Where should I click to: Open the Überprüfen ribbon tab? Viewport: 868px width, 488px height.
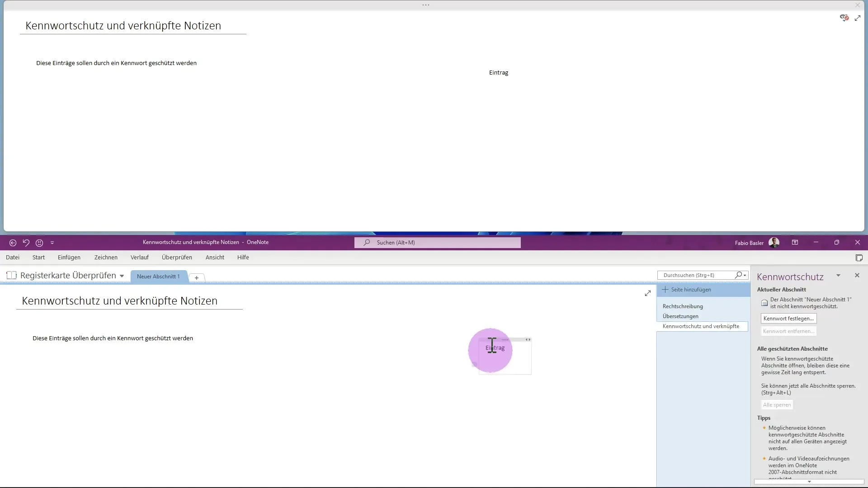pyautogui.click(x=177, y=258)
